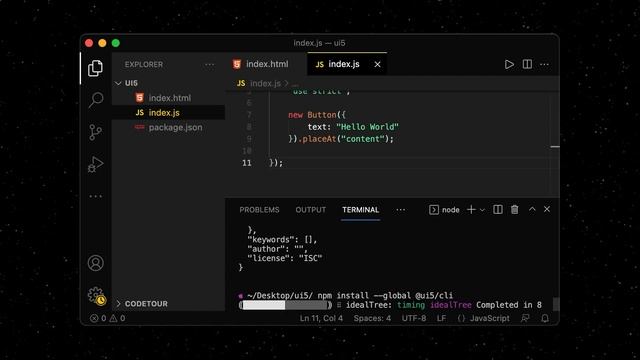Split the terminal panel

(x=498, y=209)
